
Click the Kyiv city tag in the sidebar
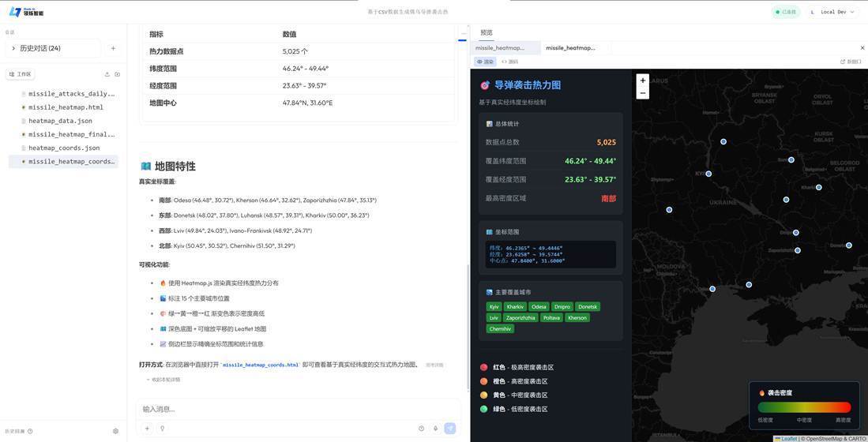[494, 306]
